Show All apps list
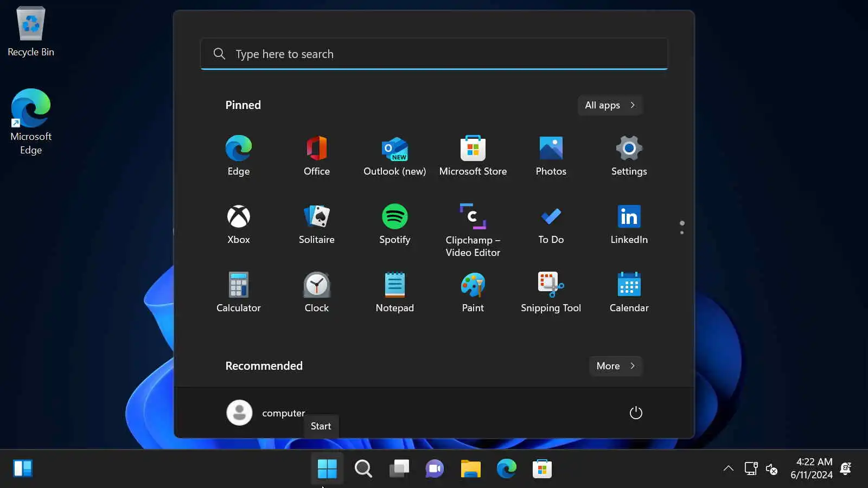Viewport: 868px width, 488px height. [610, 105]
